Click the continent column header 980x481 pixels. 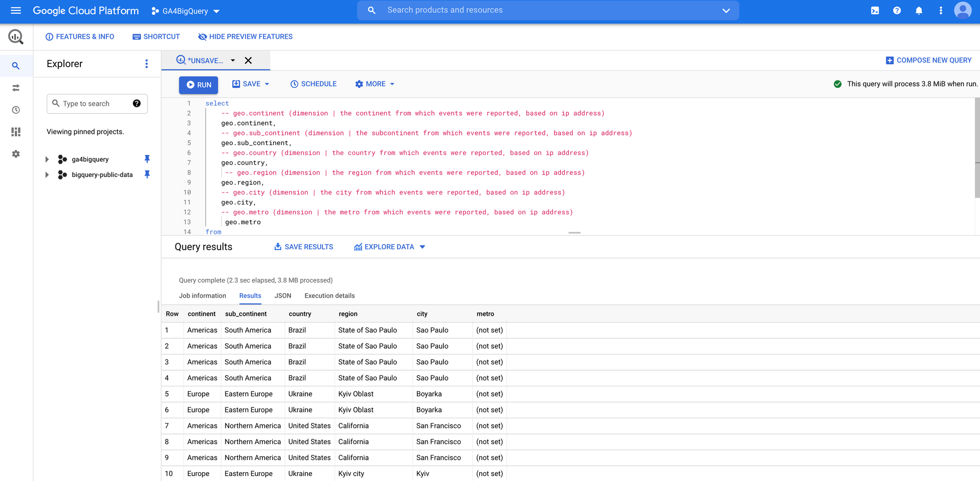pos(201,314)
